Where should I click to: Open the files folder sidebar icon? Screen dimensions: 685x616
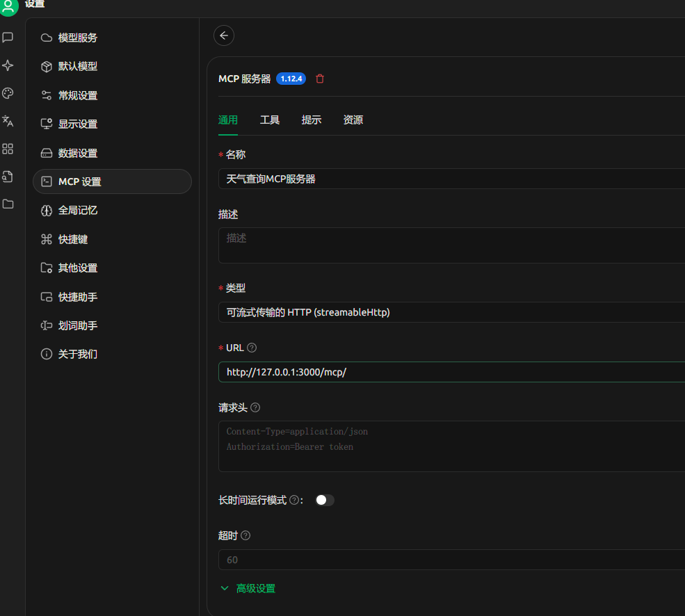[x=8, y=204]
